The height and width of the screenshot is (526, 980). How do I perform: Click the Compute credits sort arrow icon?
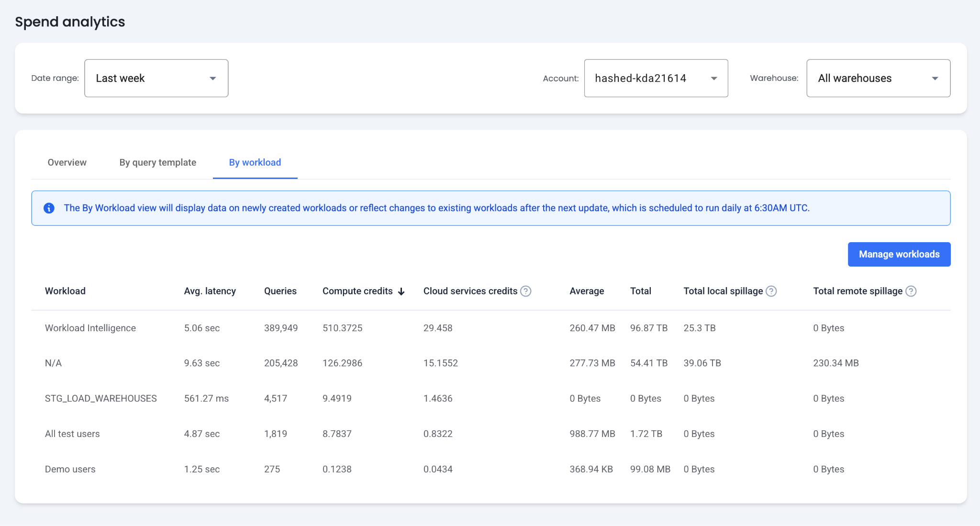point(401,291)
